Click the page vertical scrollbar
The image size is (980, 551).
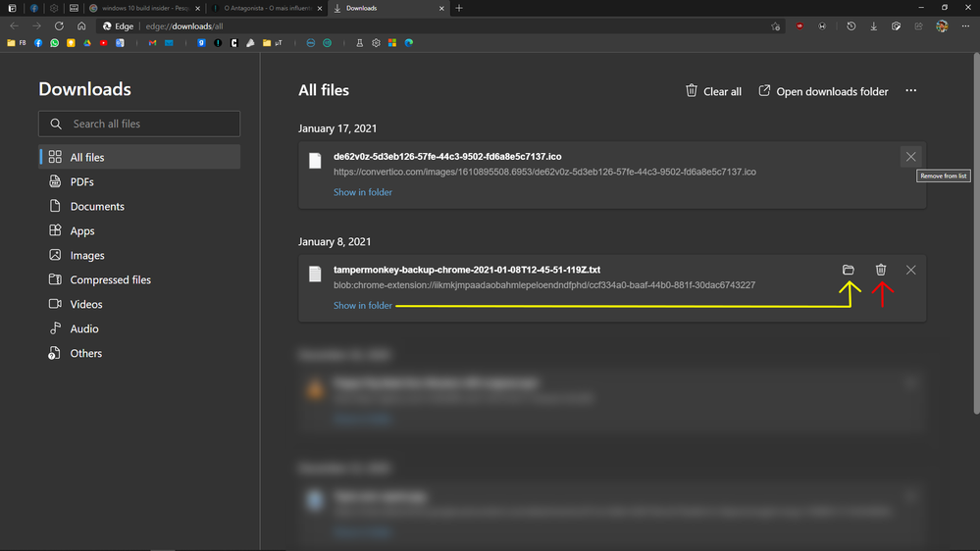(976, 233)
